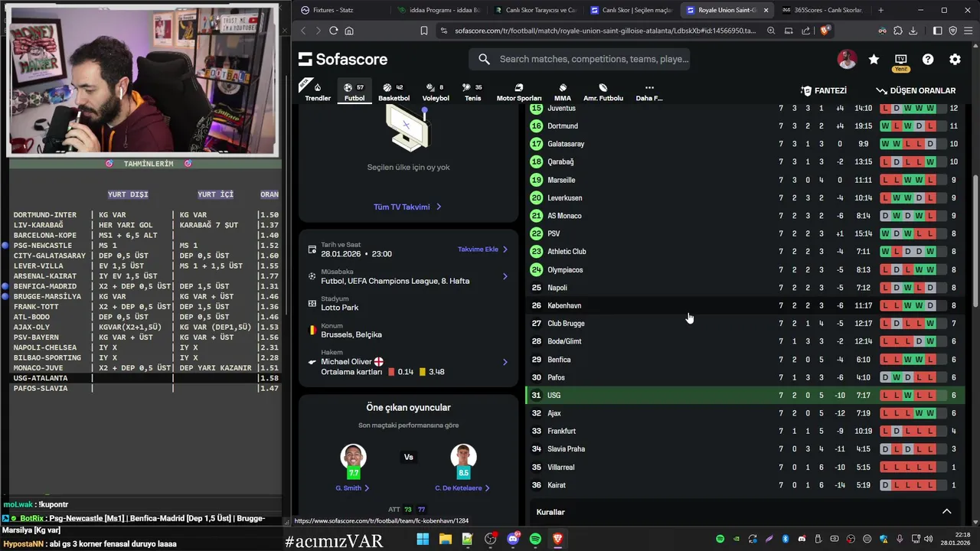Open the browser extensions menu
The width and height of the screenshot is (980, 551).
[x=897, y=31]
